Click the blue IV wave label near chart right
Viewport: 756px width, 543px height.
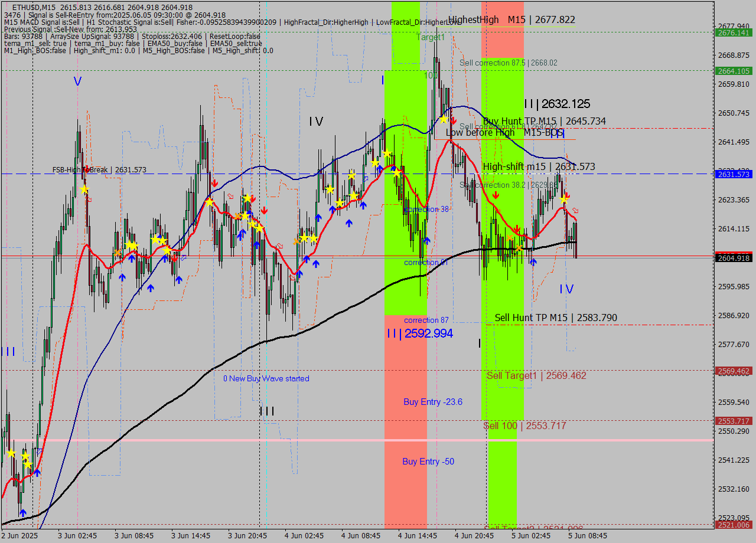tap(566, 289)
